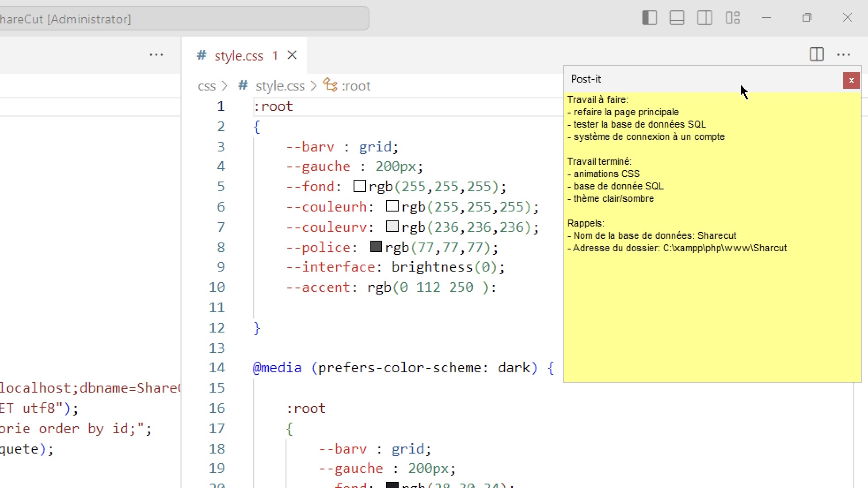Image resolution: width=868 pixels, height=488 pixels.
Task: Open the --police dark gray swatch
Action: pos(376,247)
